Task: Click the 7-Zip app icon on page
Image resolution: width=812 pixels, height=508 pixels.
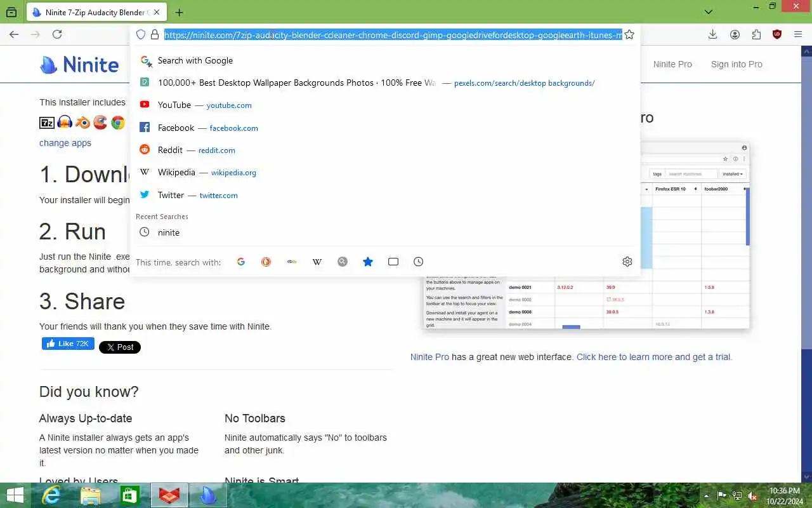Action: click(x=47, y=123)
